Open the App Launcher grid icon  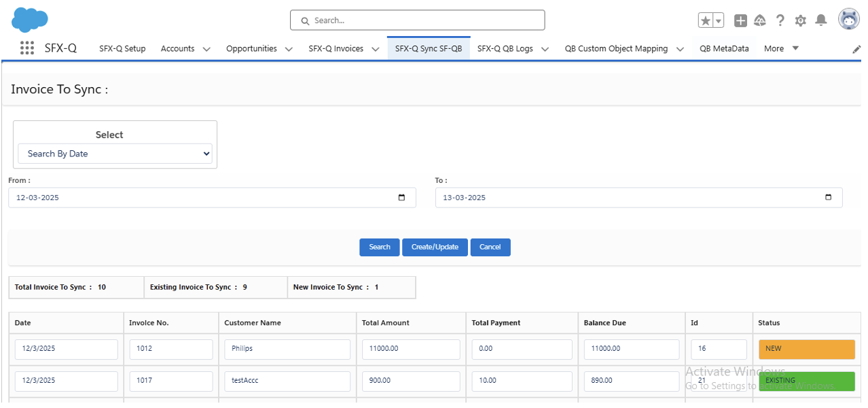click(x=27, y=48)
